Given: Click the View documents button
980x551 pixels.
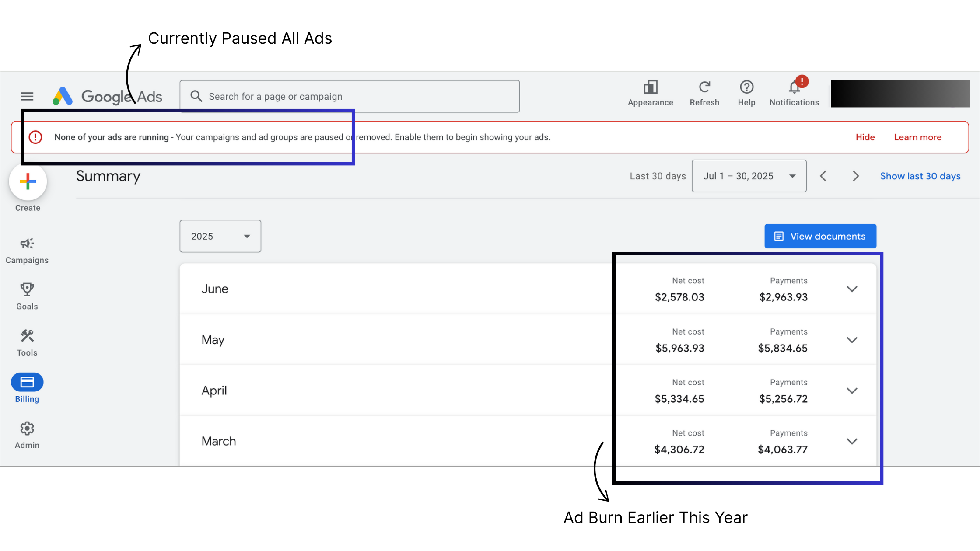Looking at the screenshot, I should pos(820,236).
